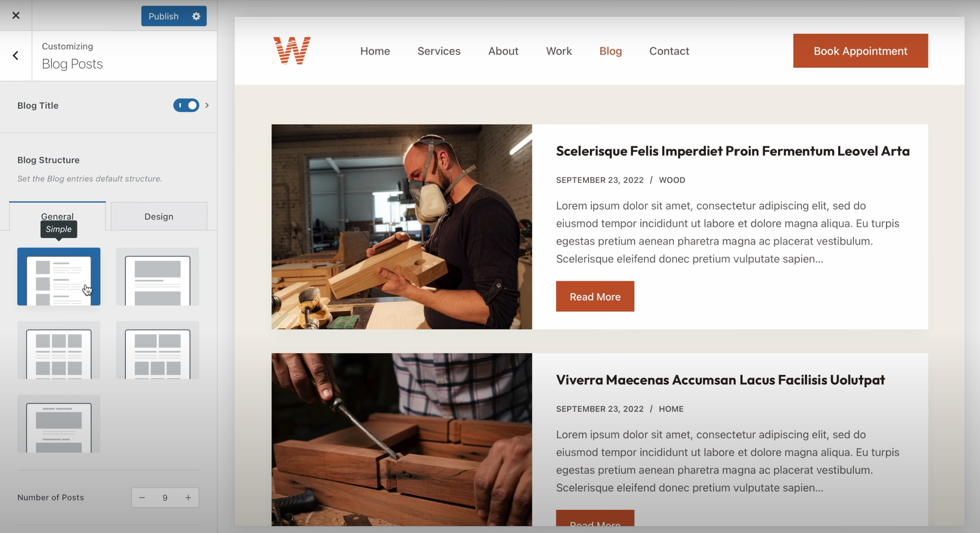The image size is (980, 533).
Task: Switch to the Design tab
Action: (x=159, y=216)
